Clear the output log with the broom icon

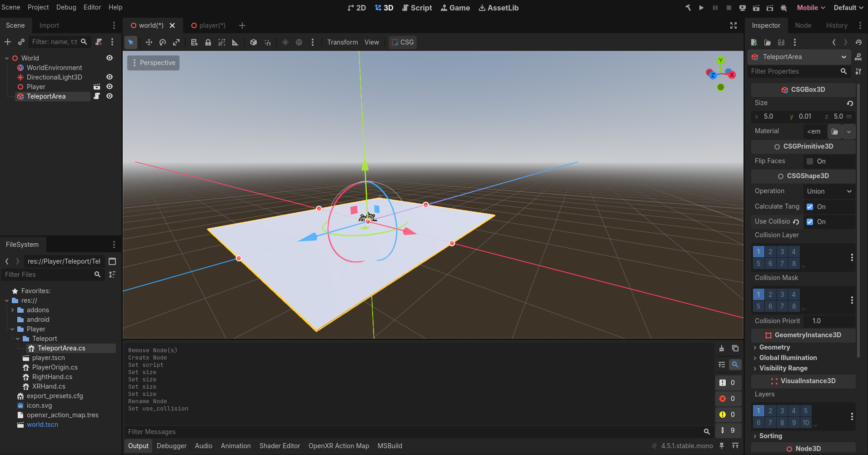pos(722,349)
